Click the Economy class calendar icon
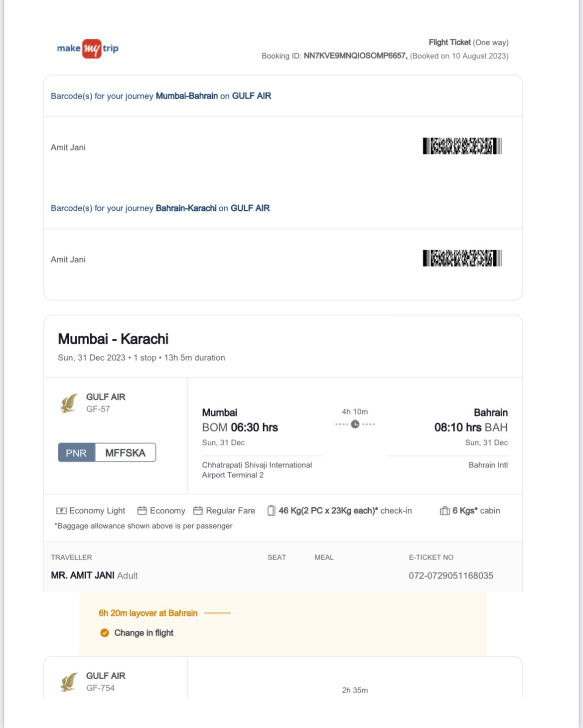Viewport: 583px width, 728px height. point(142,511)
